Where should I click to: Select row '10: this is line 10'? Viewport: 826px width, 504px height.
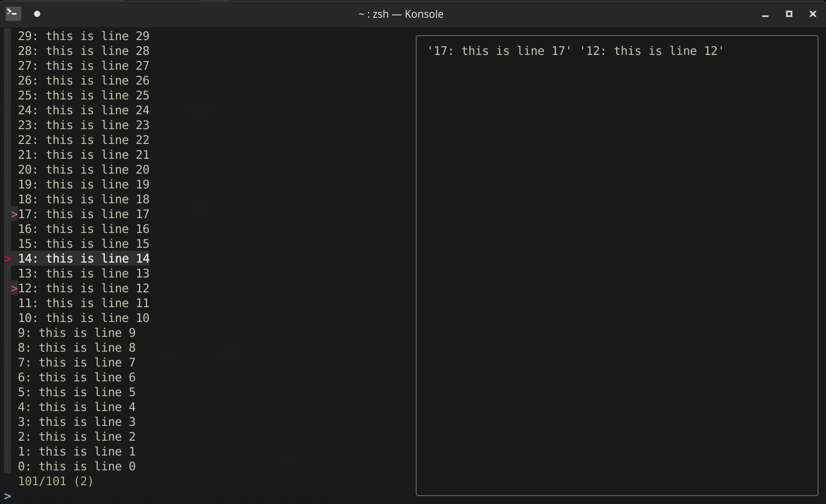click(84, 318)
